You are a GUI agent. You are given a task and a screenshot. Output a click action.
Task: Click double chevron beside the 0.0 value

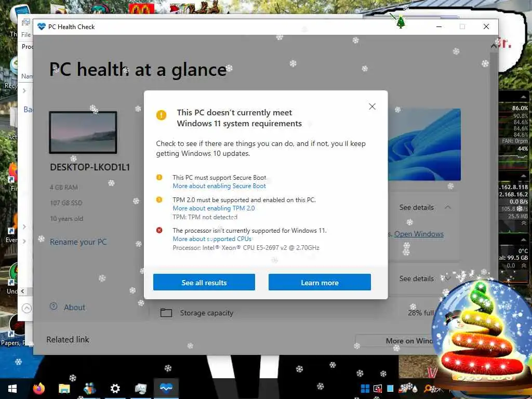[x=524, y=265]
